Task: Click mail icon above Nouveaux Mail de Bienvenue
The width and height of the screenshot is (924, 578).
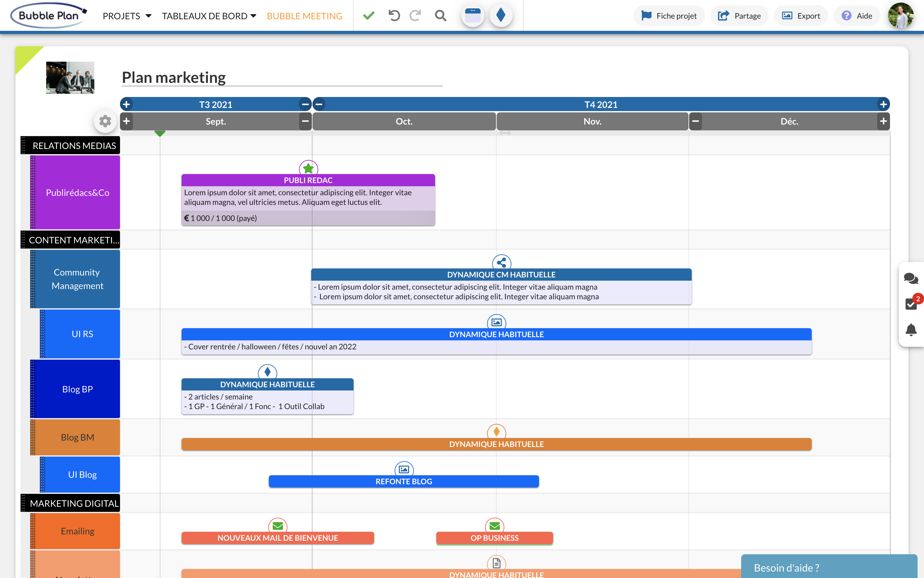Action: tap(278, 526)
